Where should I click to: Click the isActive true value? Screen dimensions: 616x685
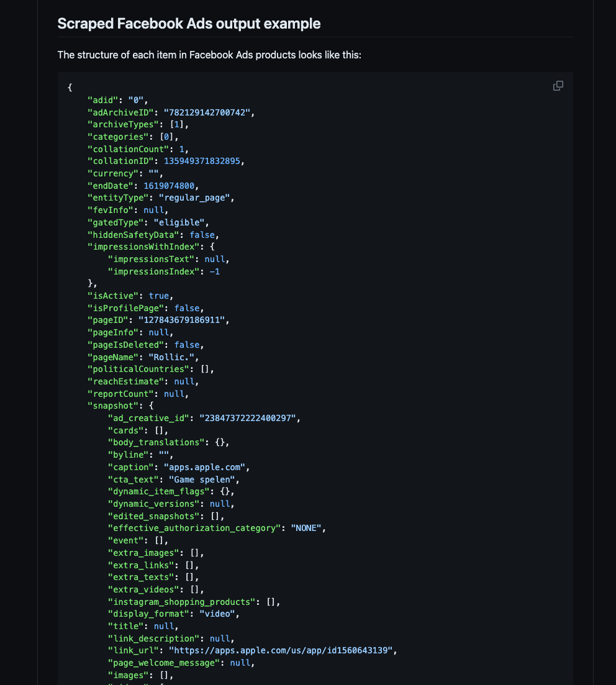pyautogui.click(x=158, y=296)
